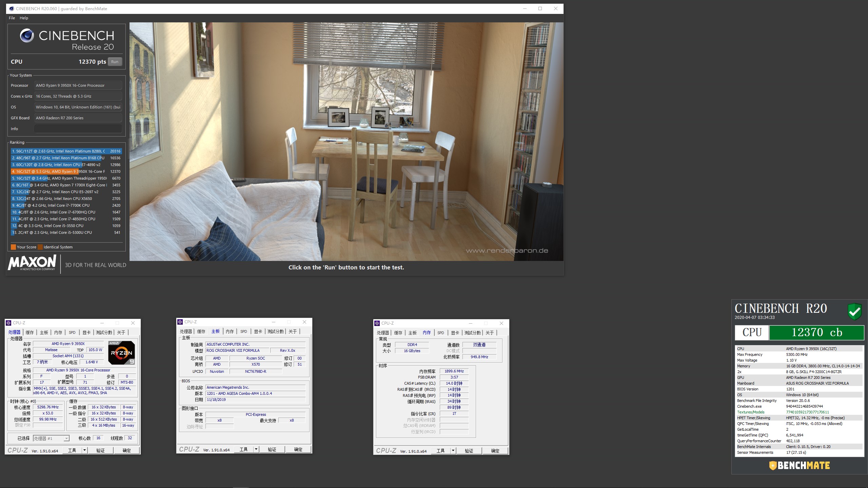Click the BenchMate logo at panel bottom
Screen dimensions: 868x488
(799, 465)
